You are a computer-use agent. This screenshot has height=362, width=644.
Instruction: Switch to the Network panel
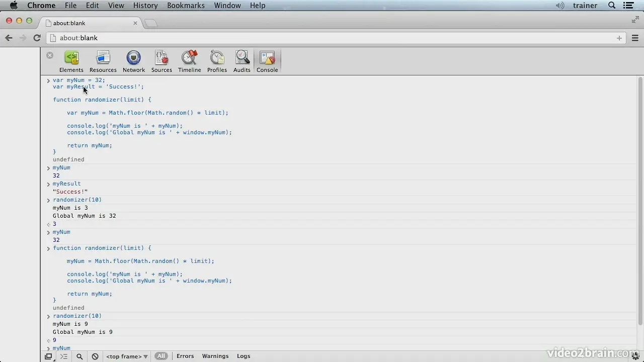[133, 62]
